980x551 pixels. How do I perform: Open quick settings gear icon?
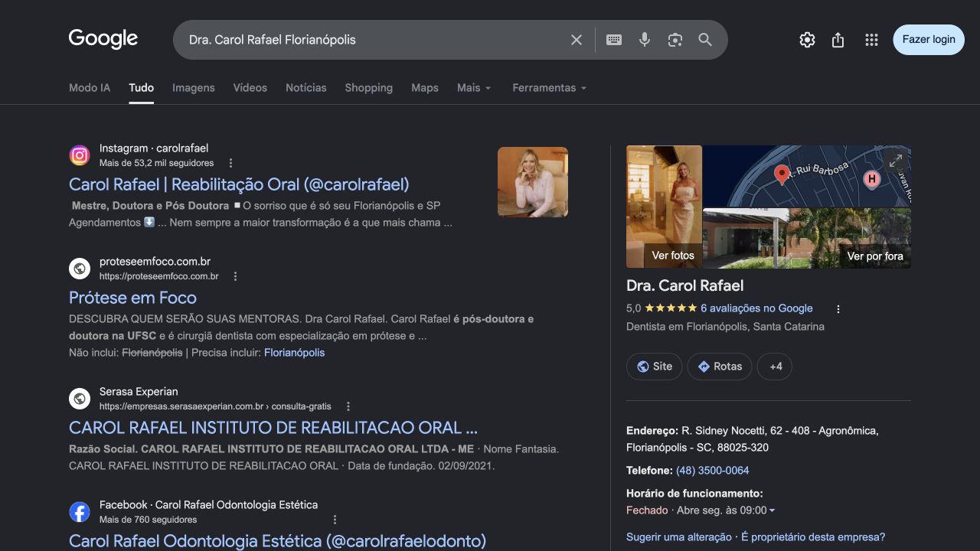pos(807,40)
